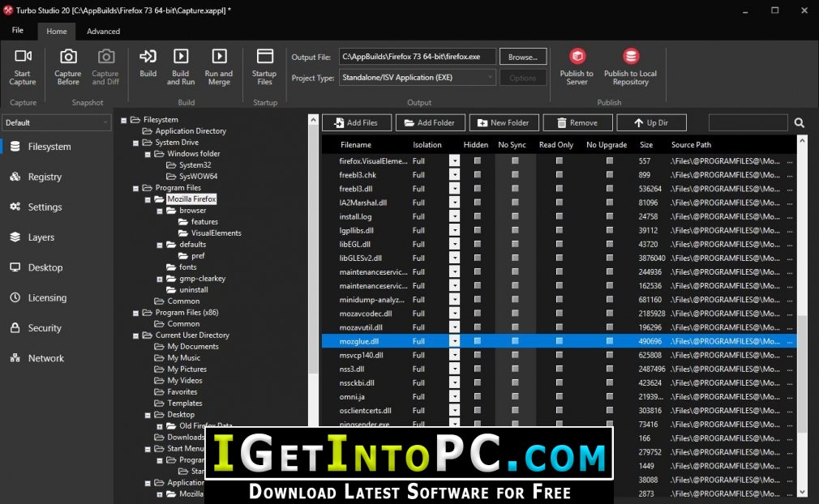Sort by the Source Path column header

coord(691,144)
